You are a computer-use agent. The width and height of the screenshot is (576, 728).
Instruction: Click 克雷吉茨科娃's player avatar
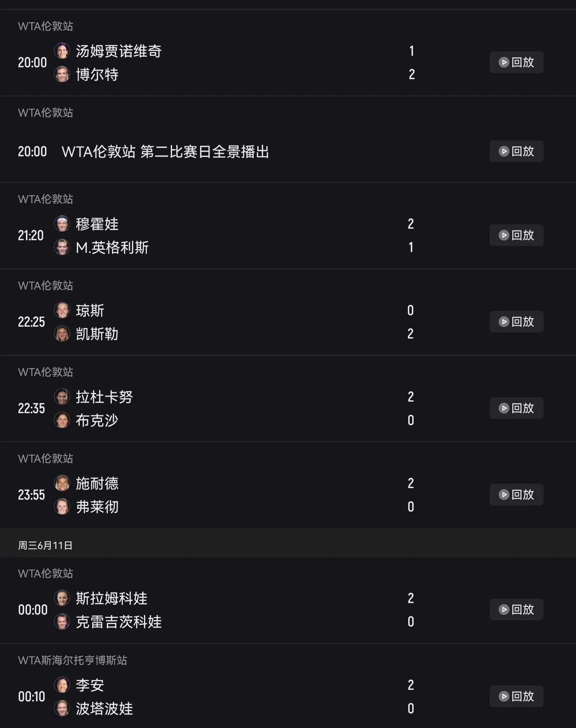pos(62,621)
